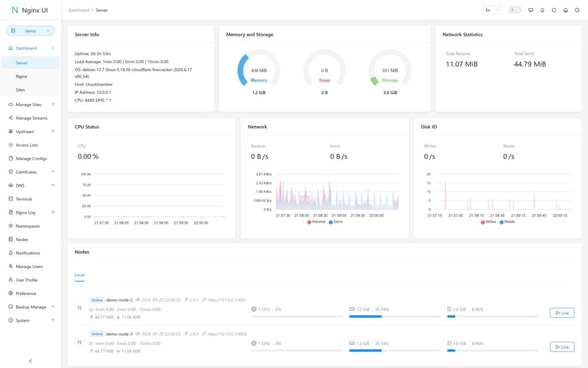This screenshot has width=588, height=368.
Task: Click the Link button for demo-node-3
Action: tap(562, 347)
